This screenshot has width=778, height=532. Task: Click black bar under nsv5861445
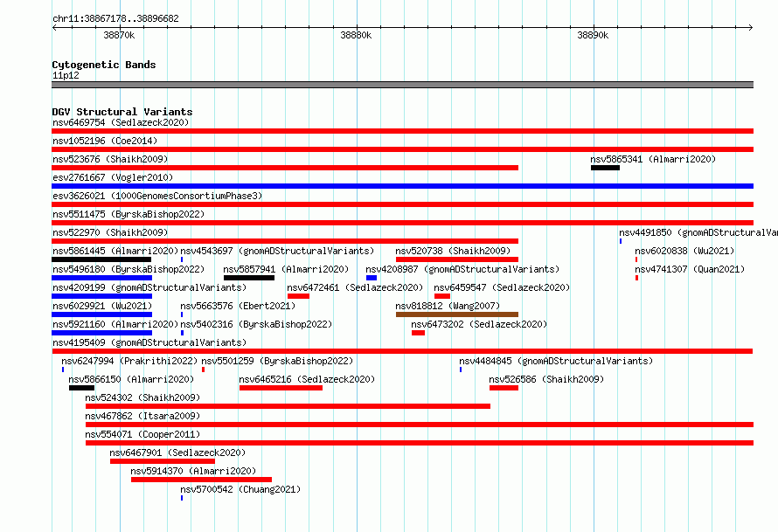[101, 259]
